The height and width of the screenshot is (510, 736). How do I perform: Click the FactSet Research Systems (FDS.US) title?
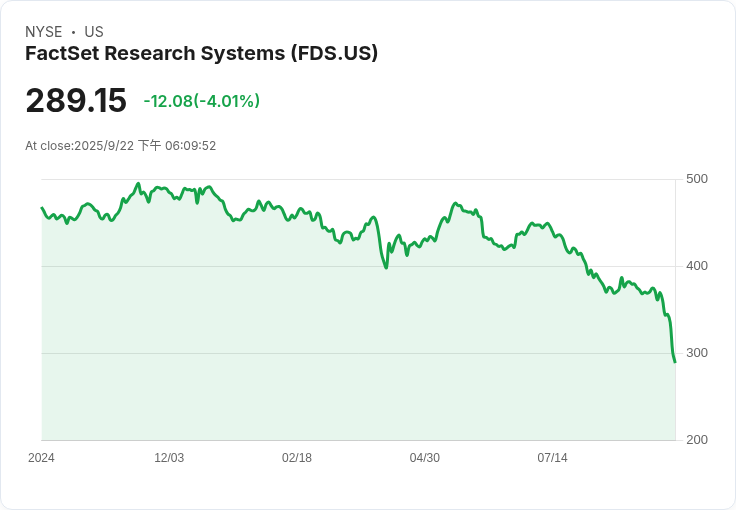(201, 53)
